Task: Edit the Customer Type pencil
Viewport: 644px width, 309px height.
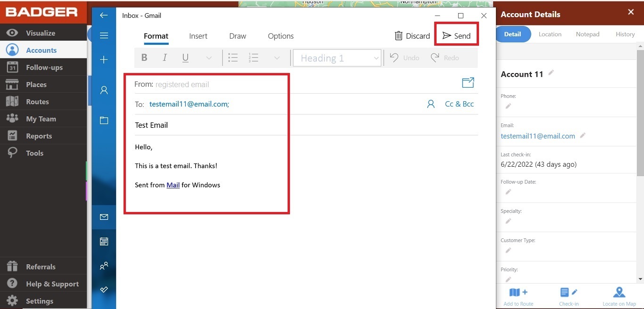Action: [x=508, y=251]
